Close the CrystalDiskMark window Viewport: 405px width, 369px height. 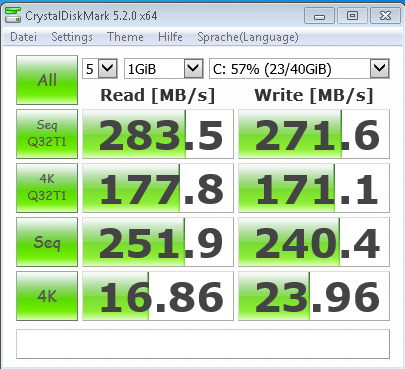[x=385, y=16]
